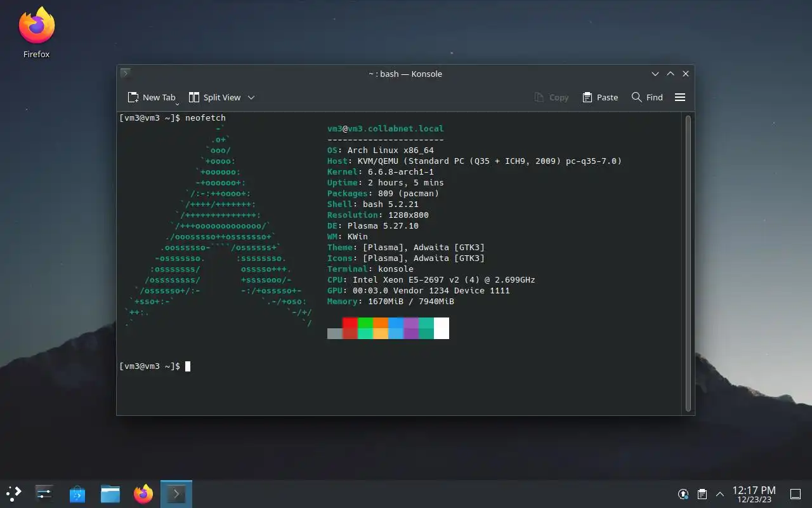Viewport: 812px width, 508px height.
Task: Click the 'konsole' terminal value text
Action: tap(396, 269)
